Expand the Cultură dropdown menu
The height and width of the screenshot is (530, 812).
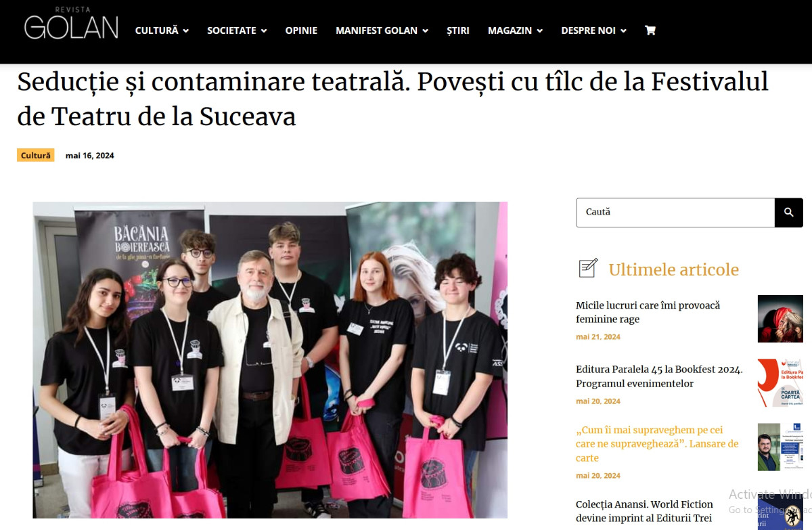click(x=162, y=30)
